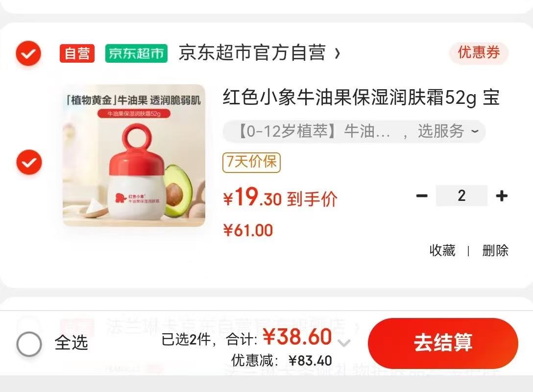View the ¥19.30 到手价 price label
Viewport: 533px width, 392px height.
coord(280,197)
